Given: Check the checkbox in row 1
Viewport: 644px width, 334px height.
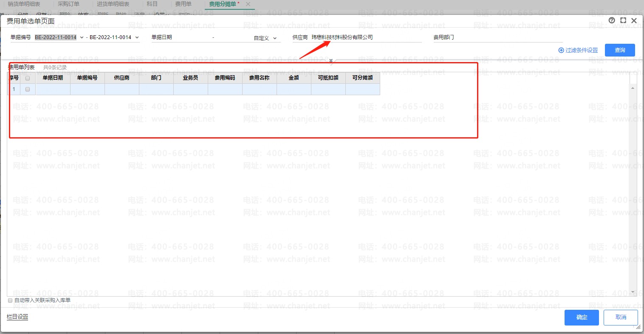Looking at the screenshot, I should [x=28, y=89].
